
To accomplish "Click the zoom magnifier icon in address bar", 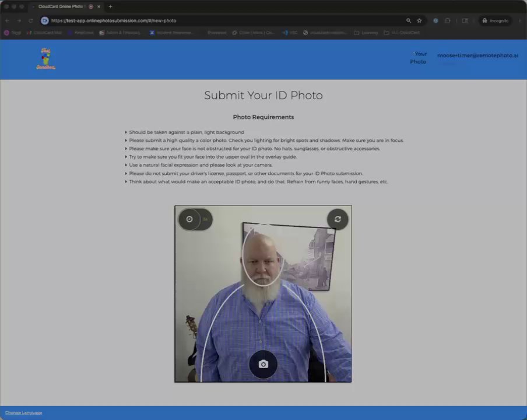I will click(408, 20).
